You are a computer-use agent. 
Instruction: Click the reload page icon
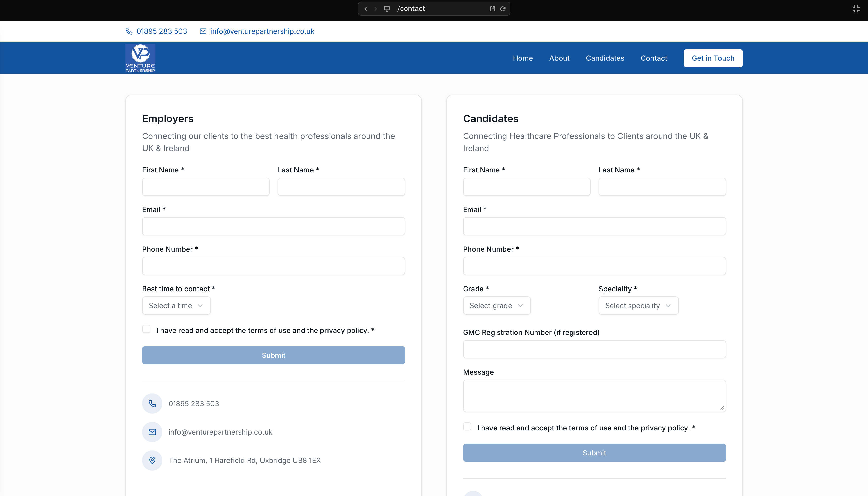coord(503,9)
